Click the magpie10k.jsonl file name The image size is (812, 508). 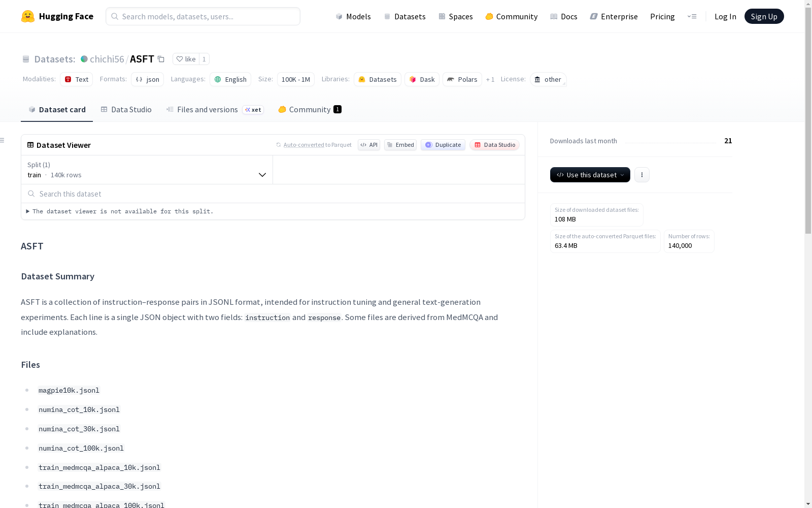[69, 390]
